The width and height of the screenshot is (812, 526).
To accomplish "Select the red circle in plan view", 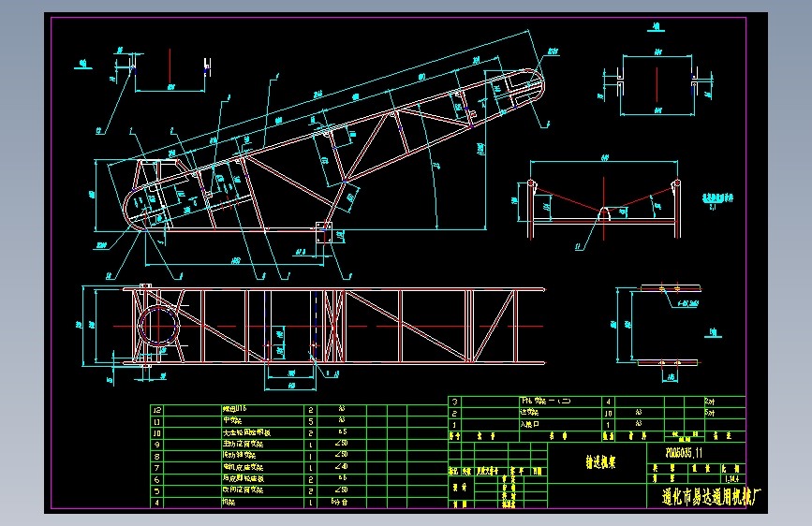I will click(158, 326).
